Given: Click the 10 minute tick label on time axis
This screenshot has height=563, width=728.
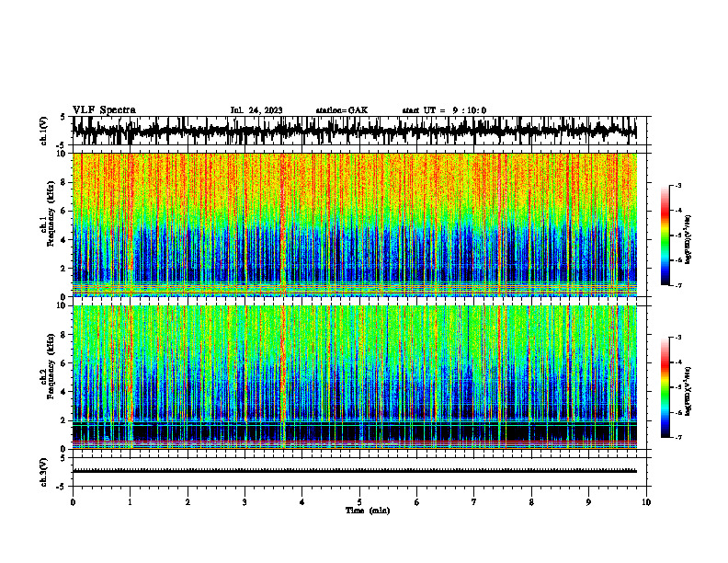Looking at the screenshot, I should pyautogui.click(x=646, y=502).
